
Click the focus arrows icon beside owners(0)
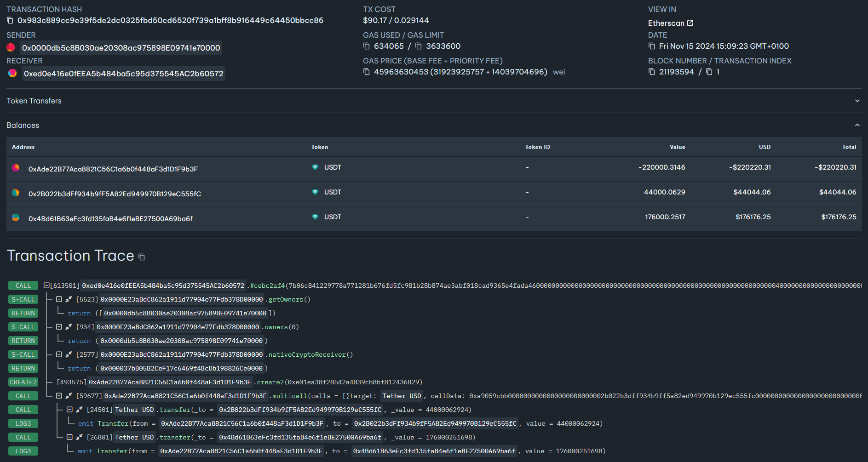point(69,327)
